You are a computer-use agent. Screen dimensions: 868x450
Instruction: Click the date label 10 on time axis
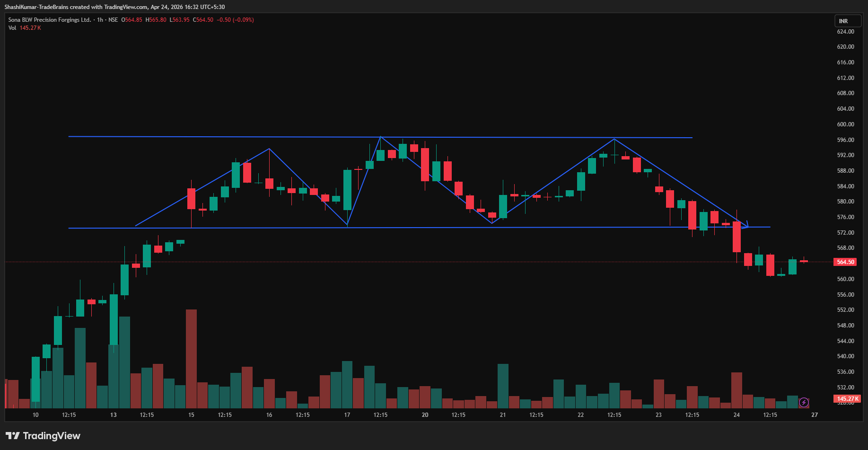35,415
